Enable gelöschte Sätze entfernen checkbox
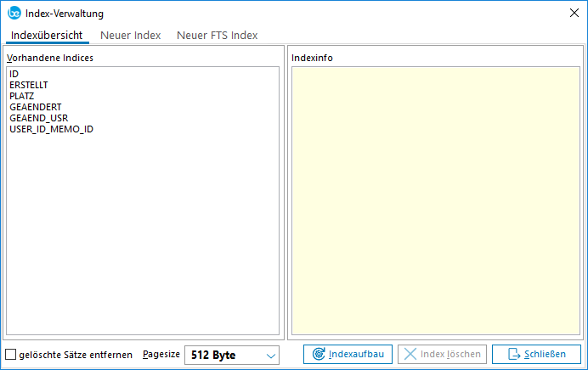The height and width of the screenshot is (370, 588). point(11,355)
